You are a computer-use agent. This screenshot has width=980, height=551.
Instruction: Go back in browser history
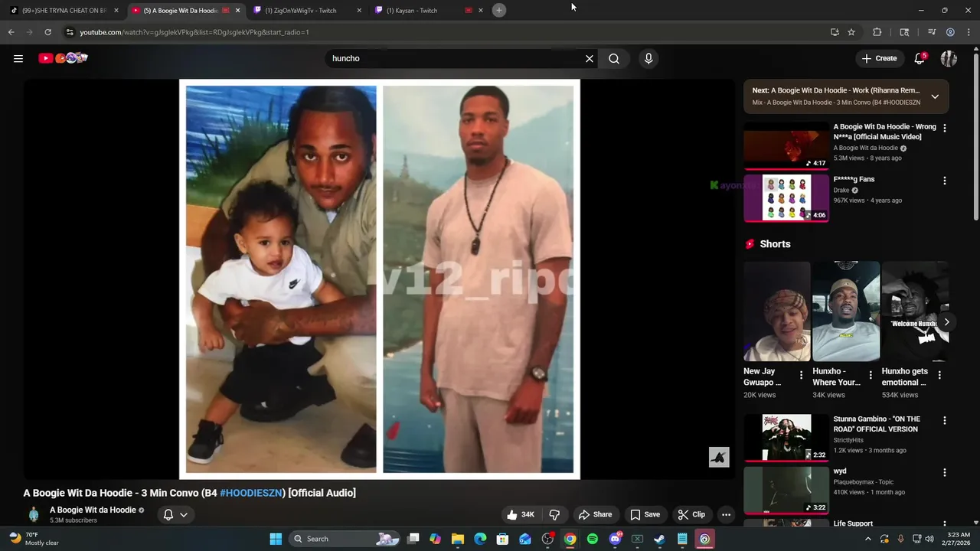point(11,32)
